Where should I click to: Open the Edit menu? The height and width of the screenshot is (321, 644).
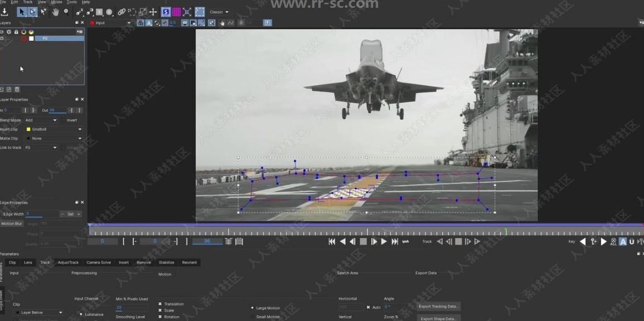14,2
